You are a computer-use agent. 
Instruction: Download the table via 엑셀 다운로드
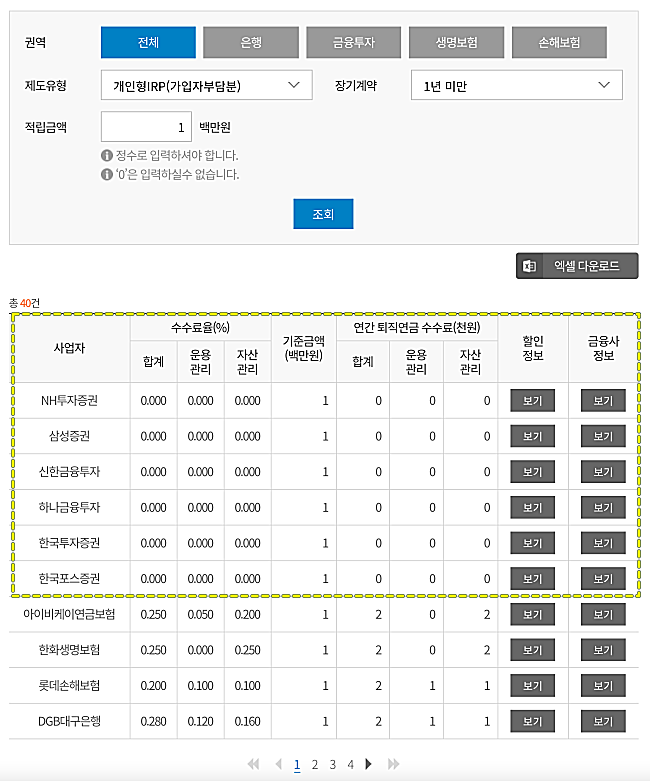577,266
